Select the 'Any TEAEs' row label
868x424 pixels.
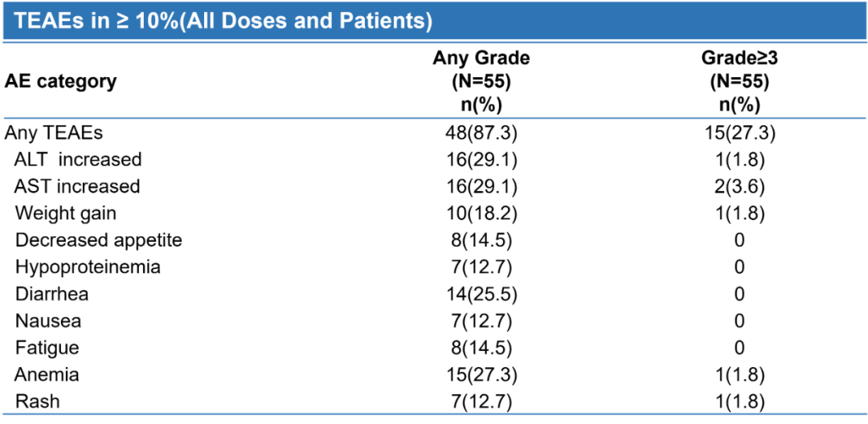(54, 132)
